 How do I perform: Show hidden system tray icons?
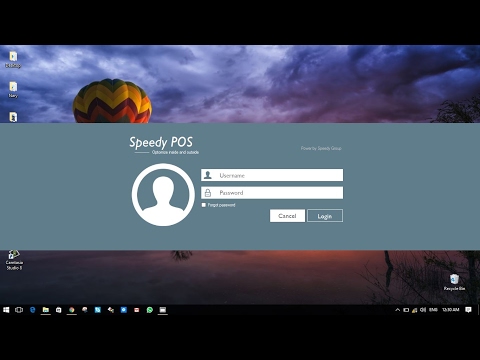click(397, 310)
